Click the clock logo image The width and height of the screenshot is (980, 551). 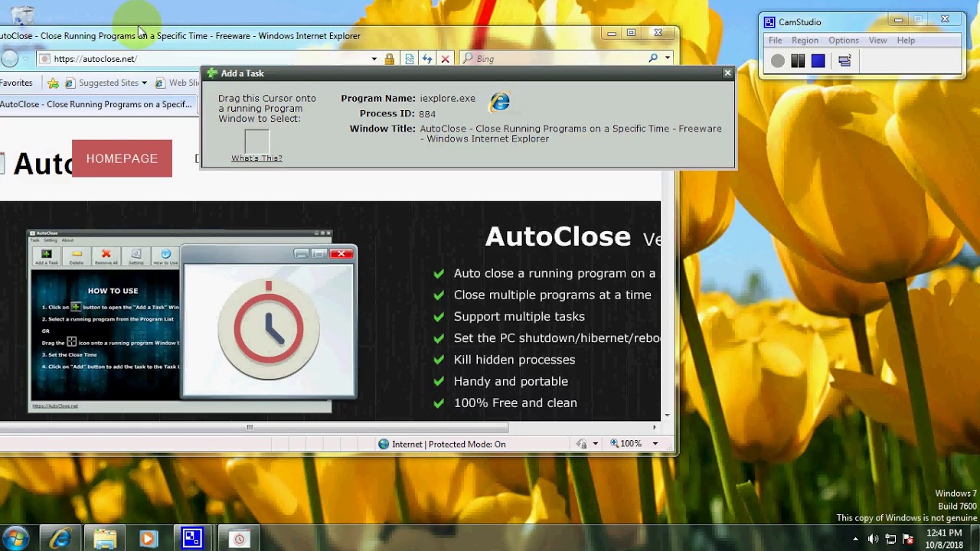pyautogui.click(x=269, y=329)
